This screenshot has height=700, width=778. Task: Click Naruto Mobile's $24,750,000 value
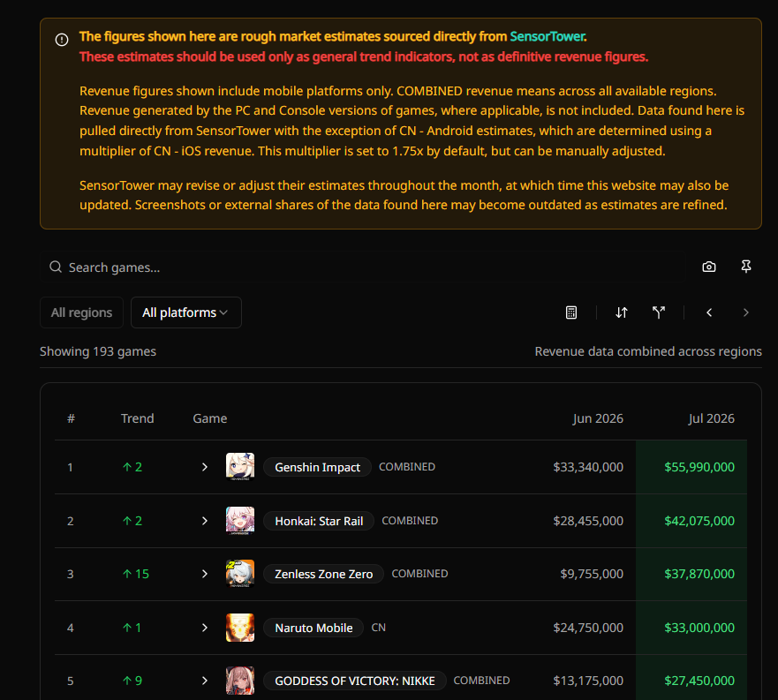click(x=588, y=628)
